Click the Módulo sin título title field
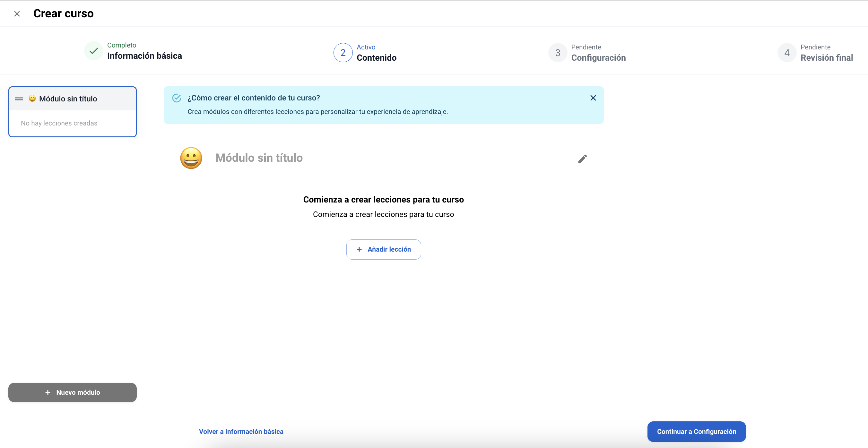This screenshot has height=448, width=868. point(259,158)
